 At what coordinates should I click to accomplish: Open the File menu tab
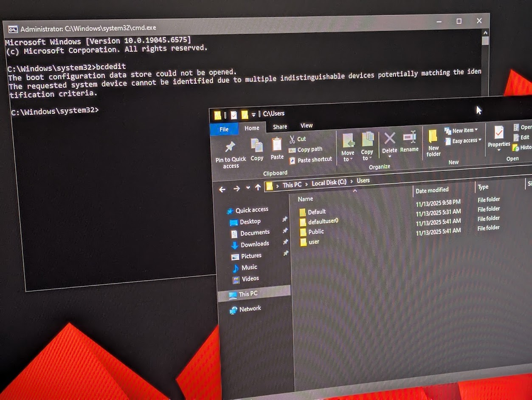coord(224,129)
